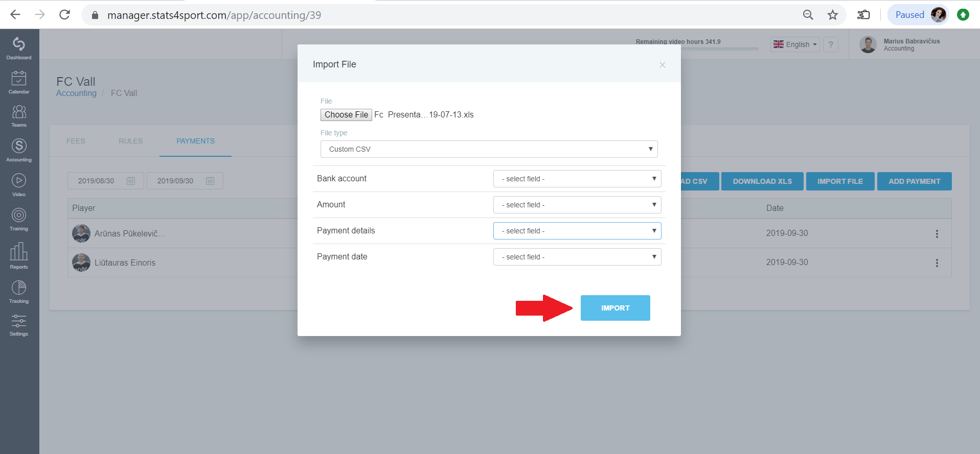
Task: Close the Import File dialog
Action: [x=663, y=65]
